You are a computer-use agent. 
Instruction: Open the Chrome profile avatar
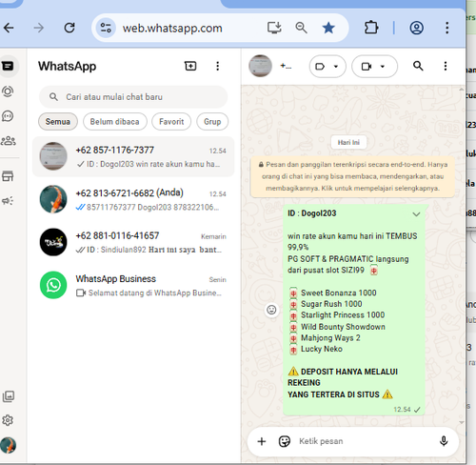(x=416, y=28)
